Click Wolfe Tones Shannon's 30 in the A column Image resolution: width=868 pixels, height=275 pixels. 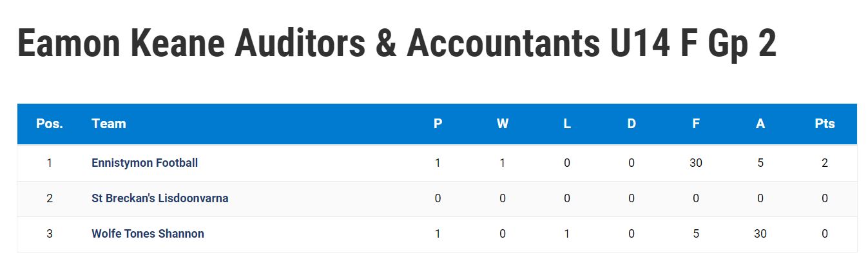pyautogui.click(x=760, y=234)
